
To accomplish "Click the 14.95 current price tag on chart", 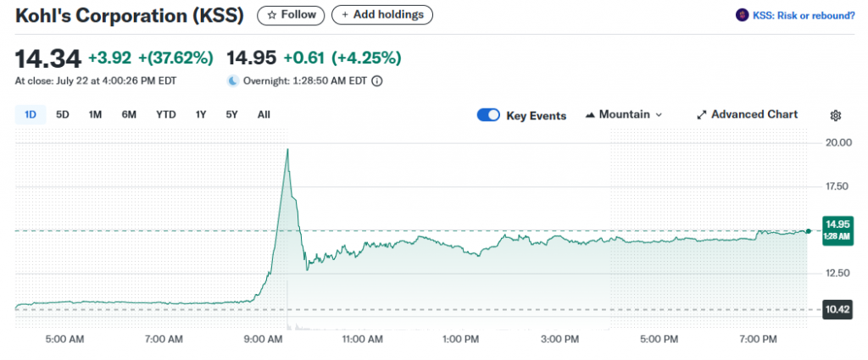I will pos(837,230).
